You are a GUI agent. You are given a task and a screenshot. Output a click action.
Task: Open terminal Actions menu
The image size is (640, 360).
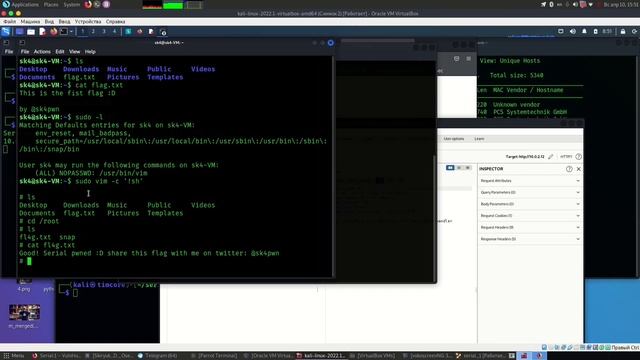(x=42, y=52)
